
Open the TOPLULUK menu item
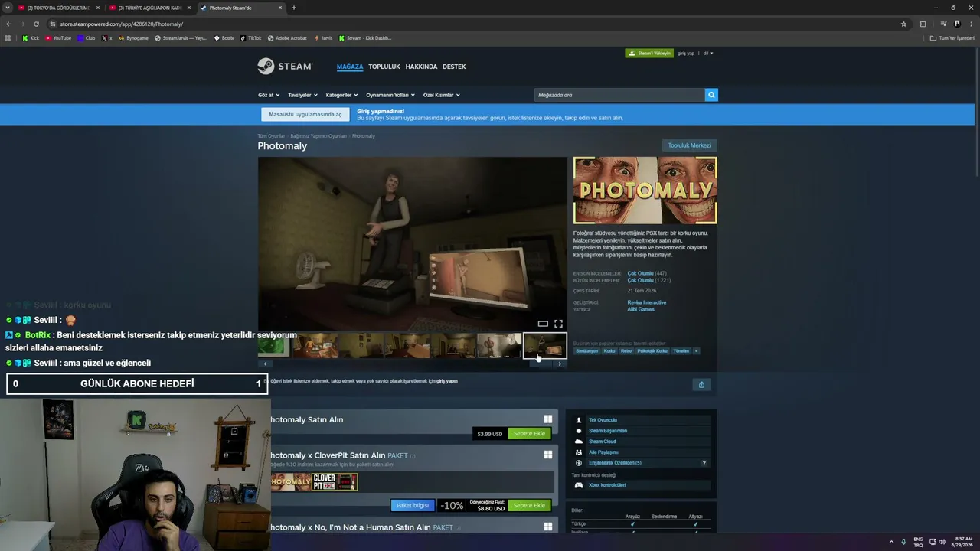point(384,67)
